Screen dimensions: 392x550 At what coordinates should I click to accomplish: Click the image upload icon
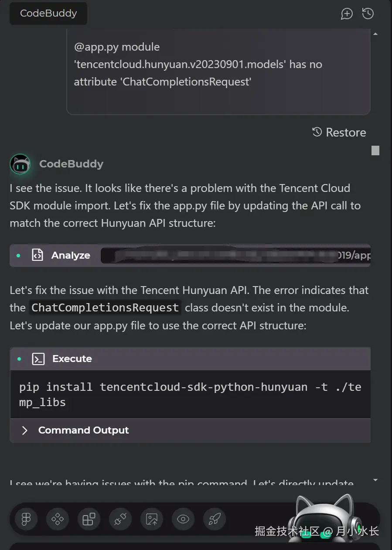click(152, 519)
